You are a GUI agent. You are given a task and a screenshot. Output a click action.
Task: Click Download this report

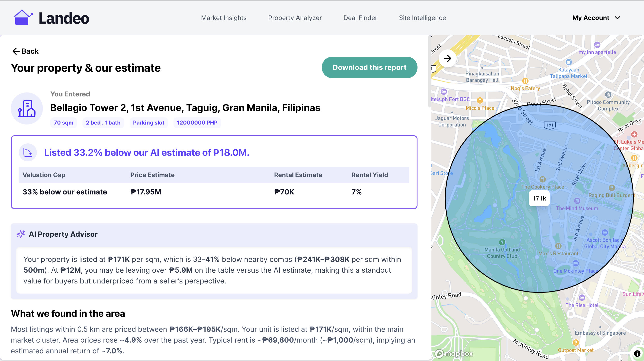pyautogui.click(x=369, y=67)
